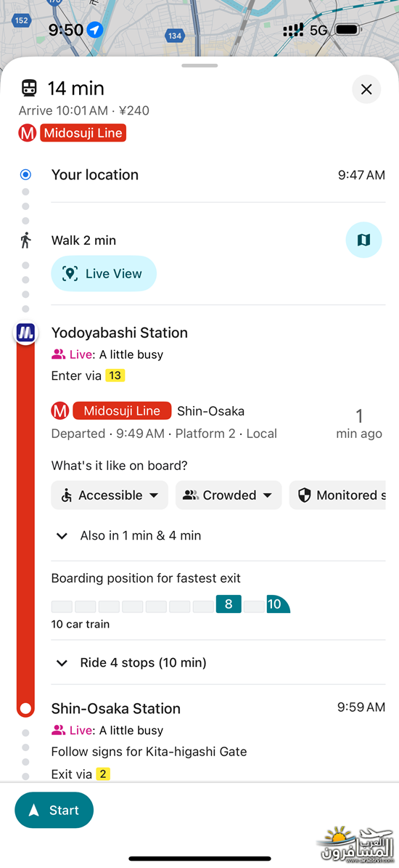Viewport: 399px width, 868px height.
Task: Close the transit directions sheet
Action: coord(366,89)
